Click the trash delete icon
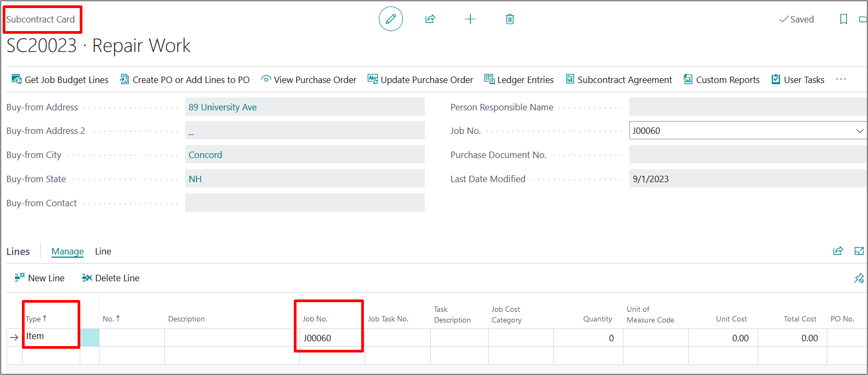868x375 pixels. 509,19
